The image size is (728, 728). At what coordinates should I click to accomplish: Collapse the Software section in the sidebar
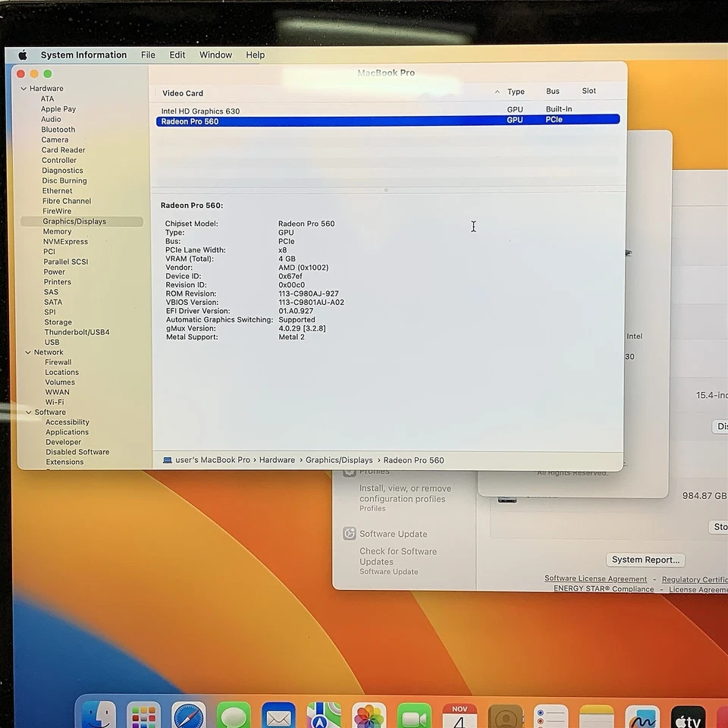(28, 412)
